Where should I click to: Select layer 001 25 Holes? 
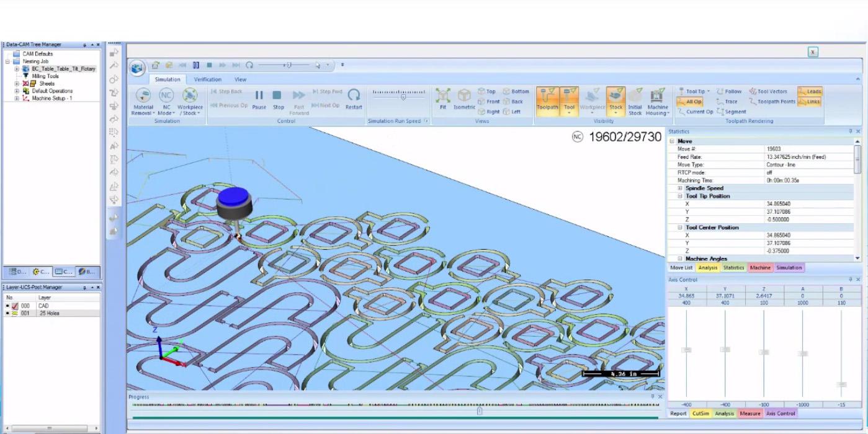point(51,314)
